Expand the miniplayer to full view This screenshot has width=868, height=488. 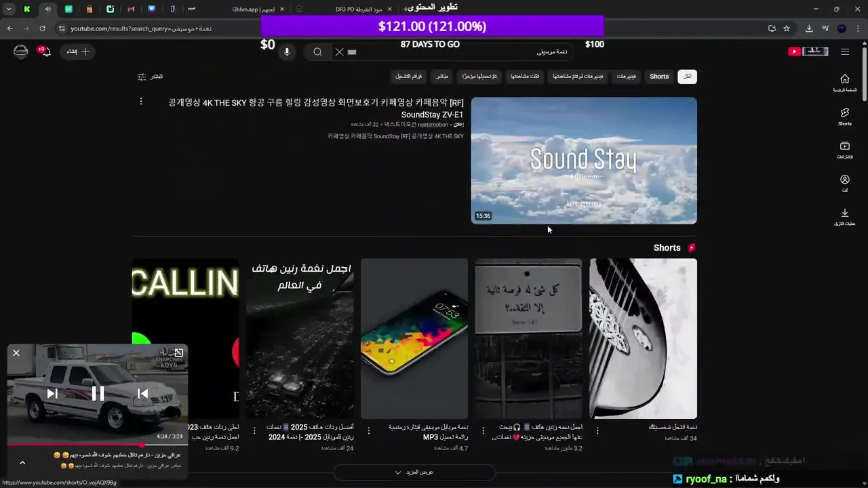(x=178, y=352)
